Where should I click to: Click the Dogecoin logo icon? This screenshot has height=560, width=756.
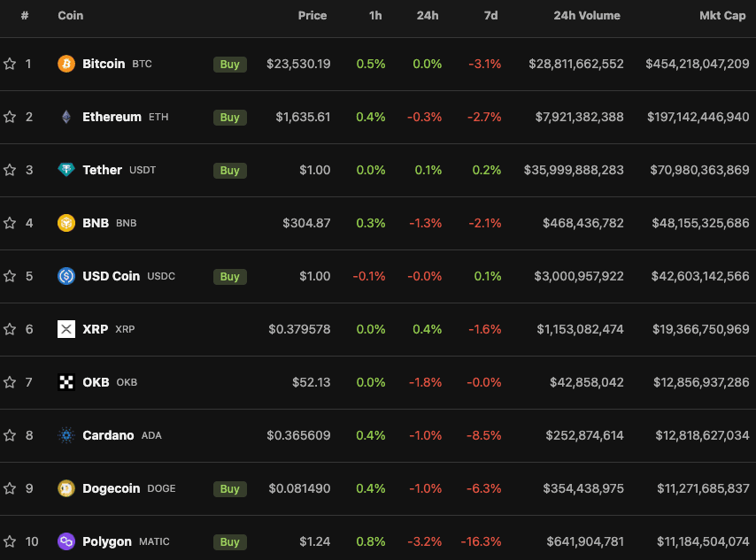pos(66,488)
